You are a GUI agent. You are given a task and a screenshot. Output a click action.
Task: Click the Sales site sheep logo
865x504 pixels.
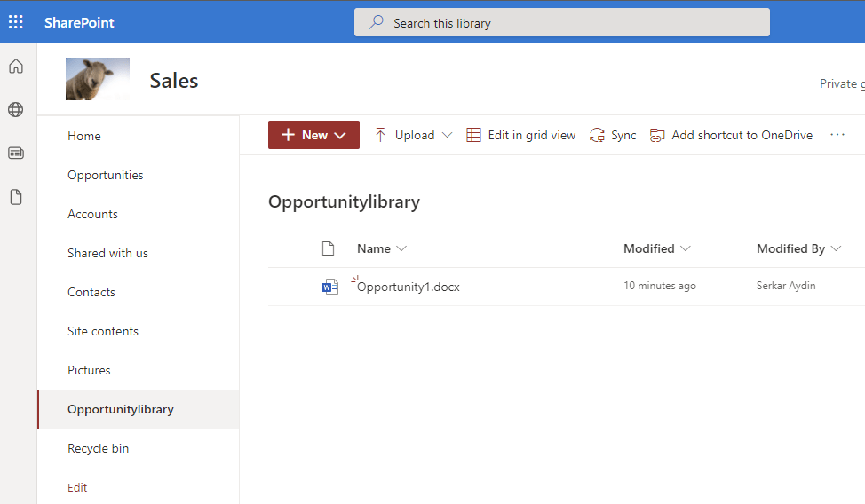[x=98, y=79]
